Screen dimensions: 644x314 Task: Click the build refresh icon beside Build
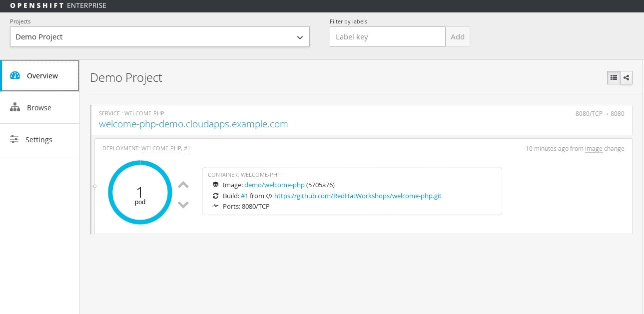click(x=216, y=196)
